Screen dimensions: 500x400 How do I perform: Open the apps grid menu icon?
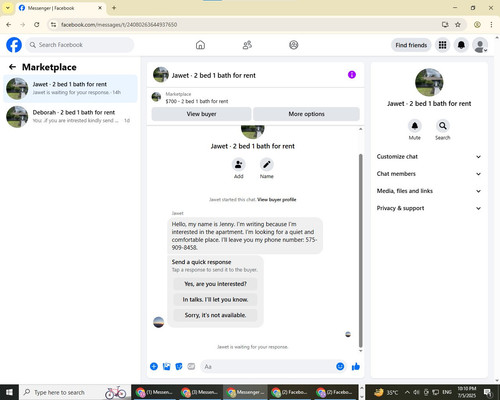442,45
